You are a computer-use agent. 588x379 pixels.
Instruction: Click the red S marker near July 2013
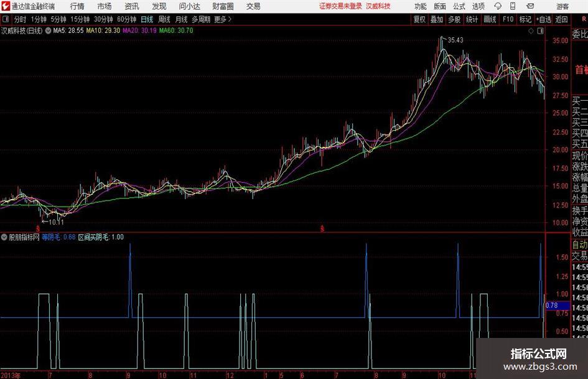pos(38,228)
